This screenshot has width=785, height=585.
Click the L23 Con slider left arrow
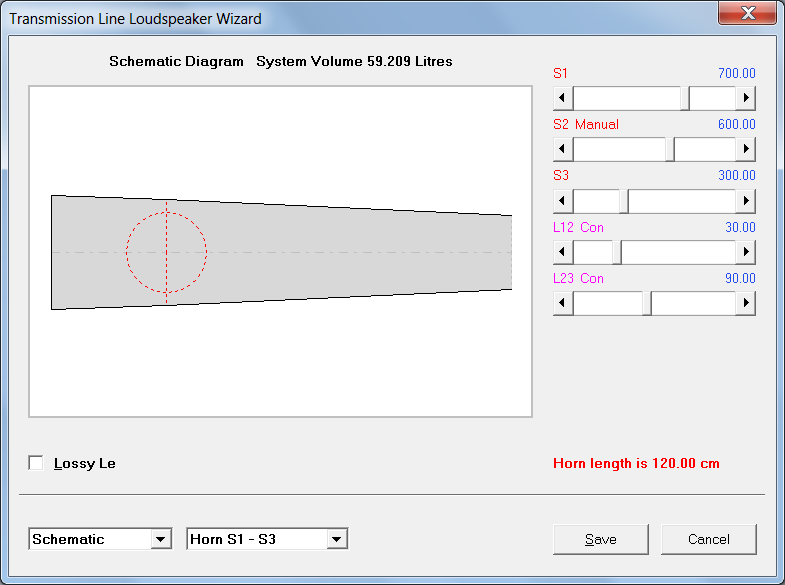pos(563,303)
